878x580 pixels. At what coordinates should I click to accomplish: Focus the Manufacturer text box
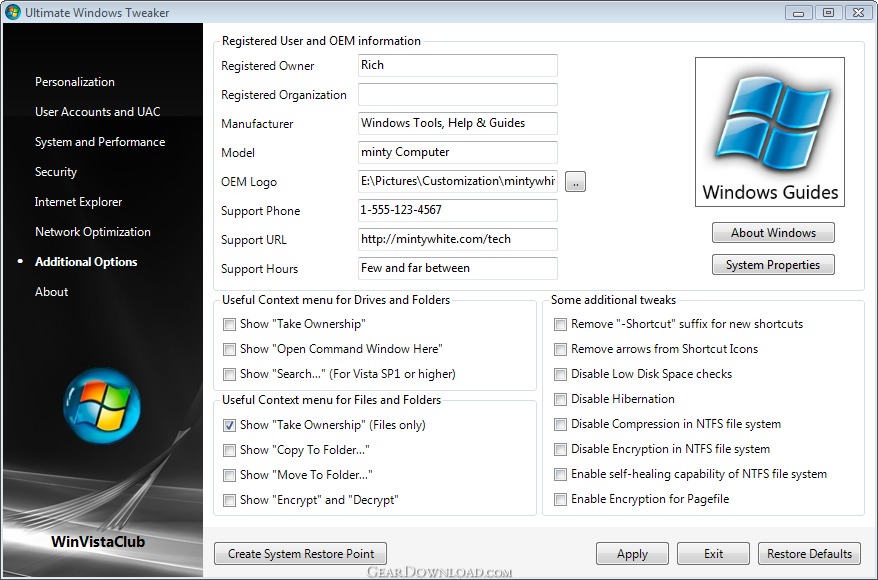(457, 123)
